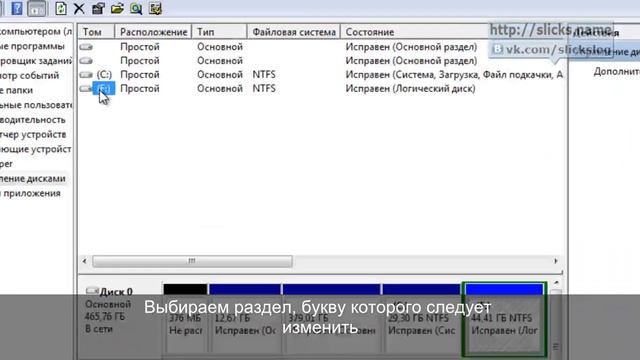
Task: Select the 'ровщик заданий' tree item
Action: (x=36, y=61)
